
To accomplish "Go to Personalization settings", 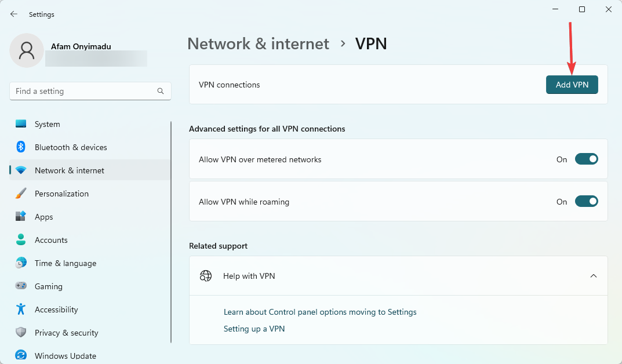I will pos(90,194).
